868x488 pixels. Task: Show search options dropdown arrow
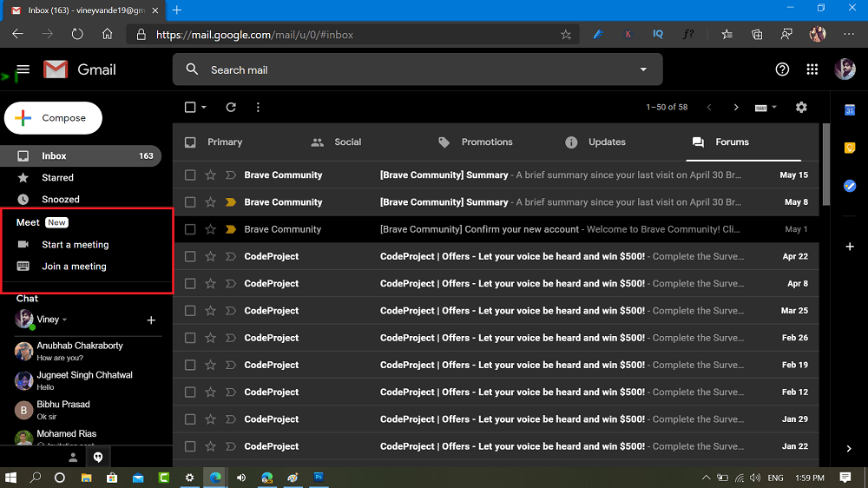643,69
